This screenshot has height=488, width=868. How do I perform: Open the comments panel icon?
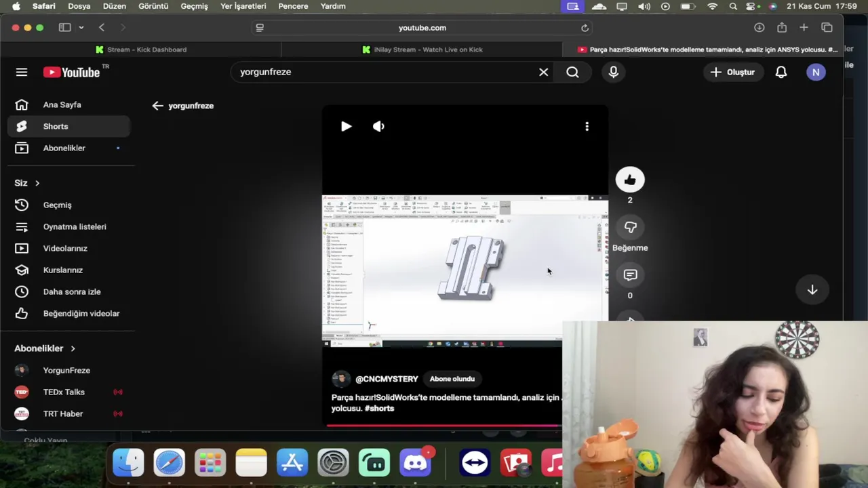[x=630, y=274]
